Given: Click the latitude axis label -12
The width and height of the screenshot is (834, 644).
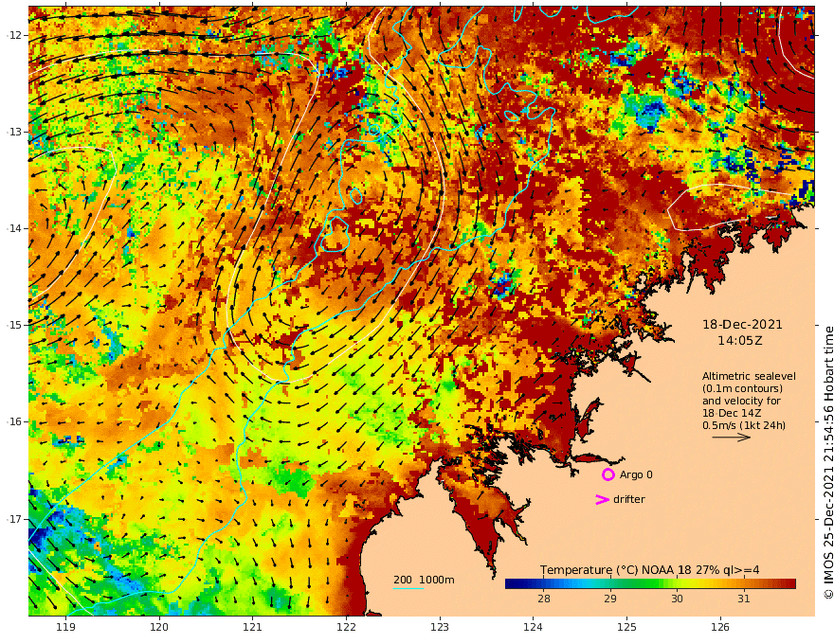Looking at the screenshot, I should [x=14, y=35].
